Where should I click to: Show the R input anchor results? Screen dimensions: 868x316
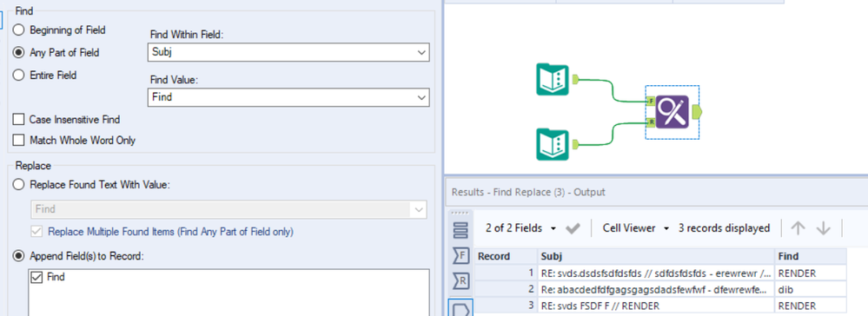(461, 281)
